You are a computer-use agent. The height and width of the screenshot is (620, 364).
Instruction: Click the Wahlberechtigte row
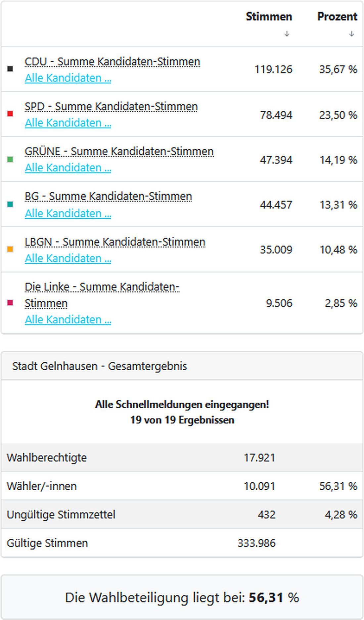point(47,458)
